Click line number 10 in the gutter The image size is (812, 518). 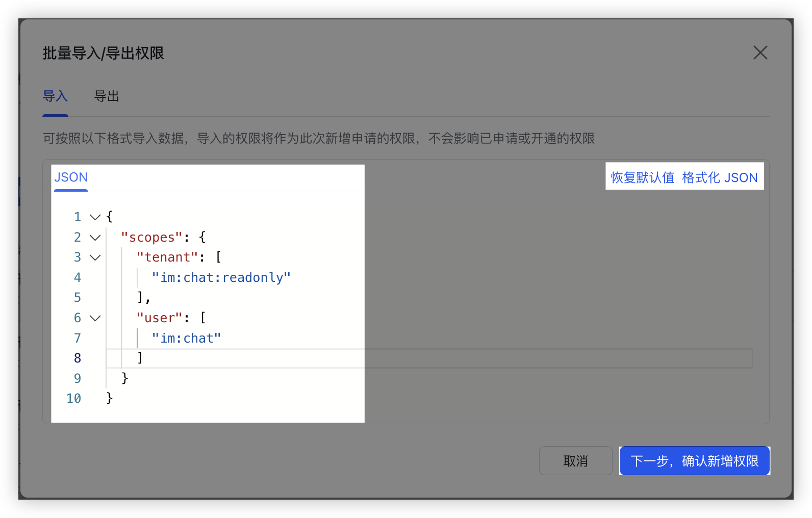74,399
